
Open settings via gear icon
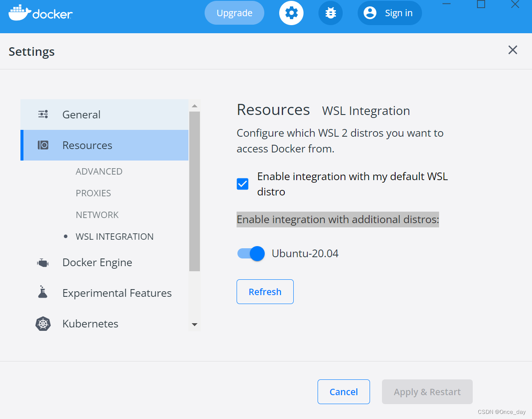[x=291, y=13]
